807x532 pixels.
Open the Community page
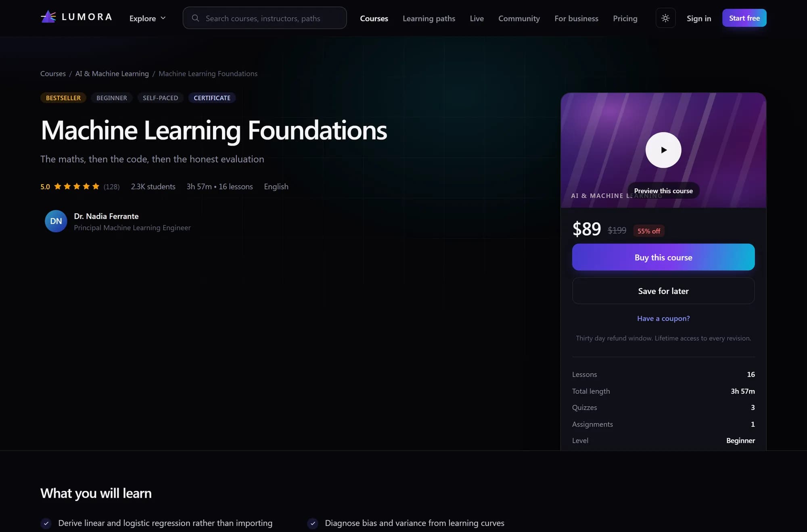[519, 18]
